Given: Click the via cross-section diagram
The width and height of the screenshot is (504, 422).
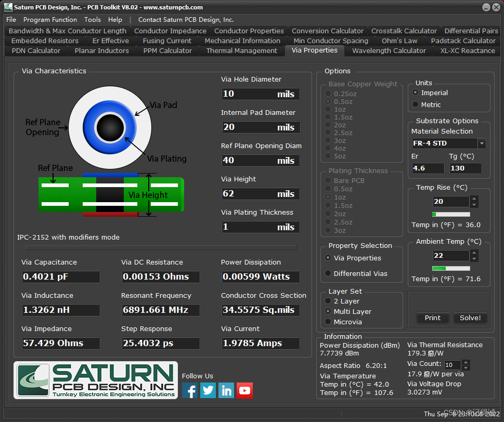Looking at the screenshot, I should (x=111, y=194).
